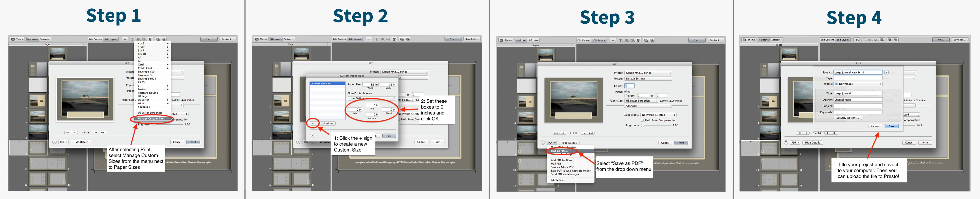Click the help question mark in Step 4 Print dialog
Viewport: 980px width, 199px height.
tap(786, 142)
